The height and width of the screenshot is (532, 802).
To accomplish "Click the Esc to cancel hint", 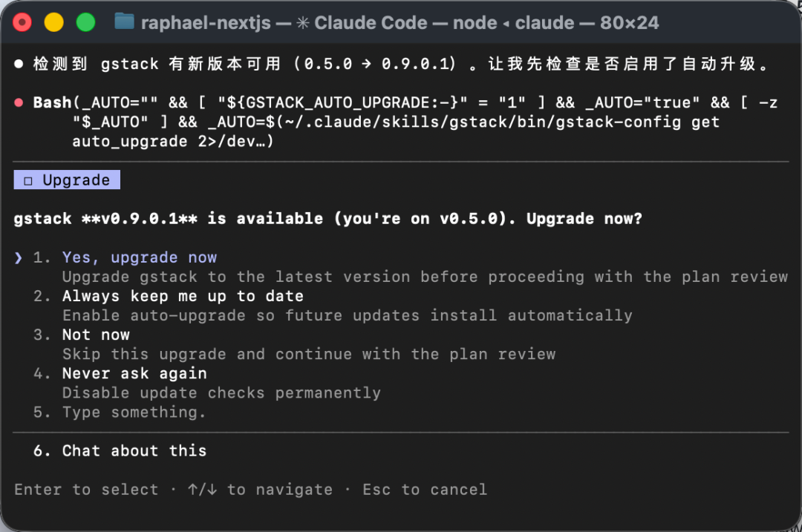I will pos(425,490).
